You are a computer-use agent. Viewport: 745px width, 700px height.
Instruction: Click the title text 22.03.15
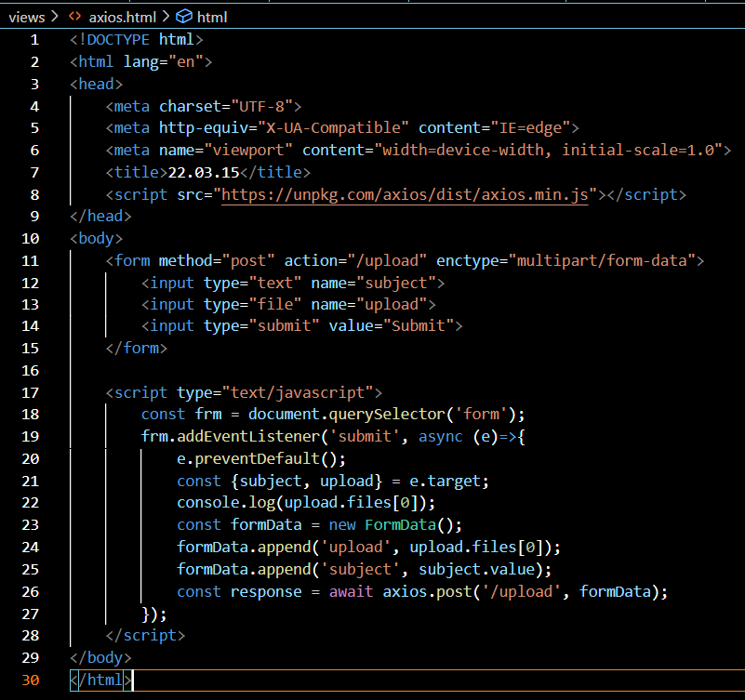204,172
